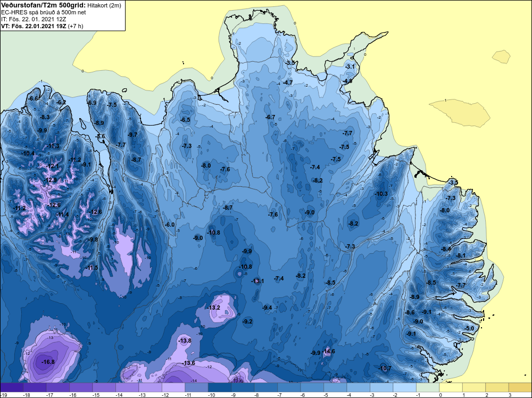The height and width of the screenshot is (398, 532).
Task: Click the -12.1 temperature label
Action: tap(52, 167)
